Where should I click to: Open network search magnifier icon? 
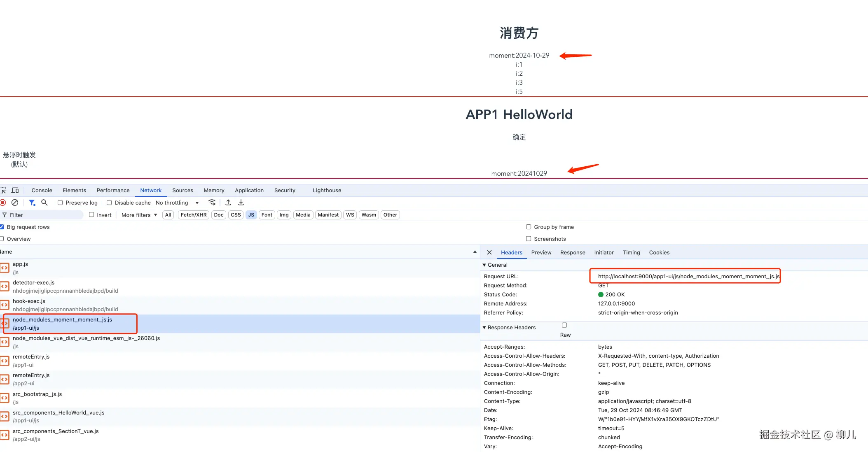click(44, 203)
